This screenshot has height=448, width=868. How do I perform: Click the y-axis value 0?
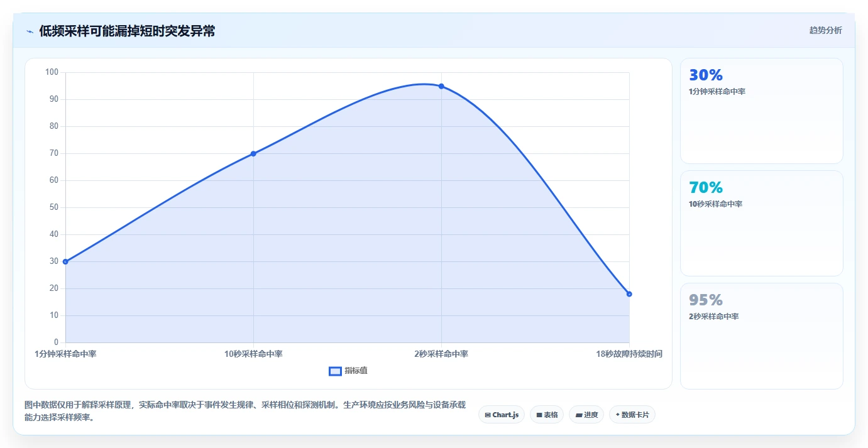point(56,342)
